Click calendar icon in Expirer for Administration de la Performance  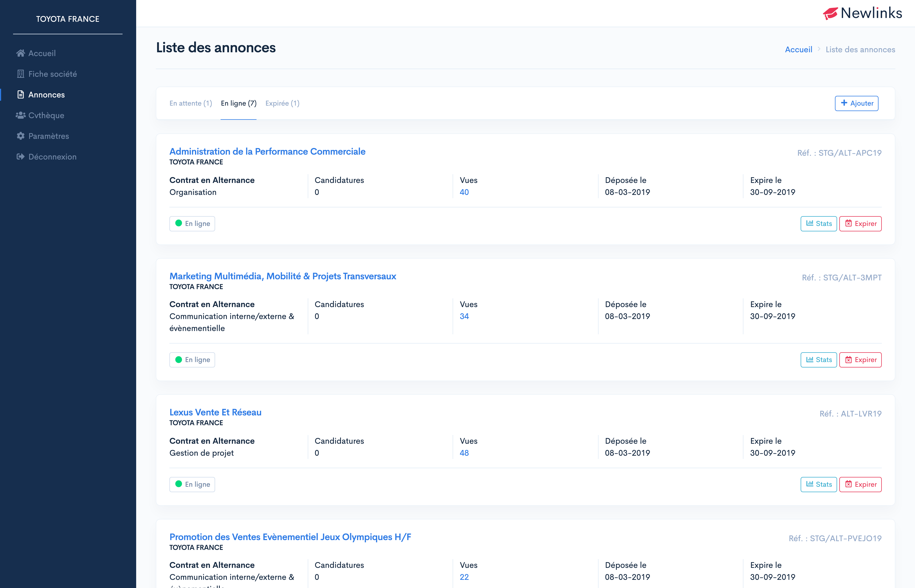tap(849, 223)
